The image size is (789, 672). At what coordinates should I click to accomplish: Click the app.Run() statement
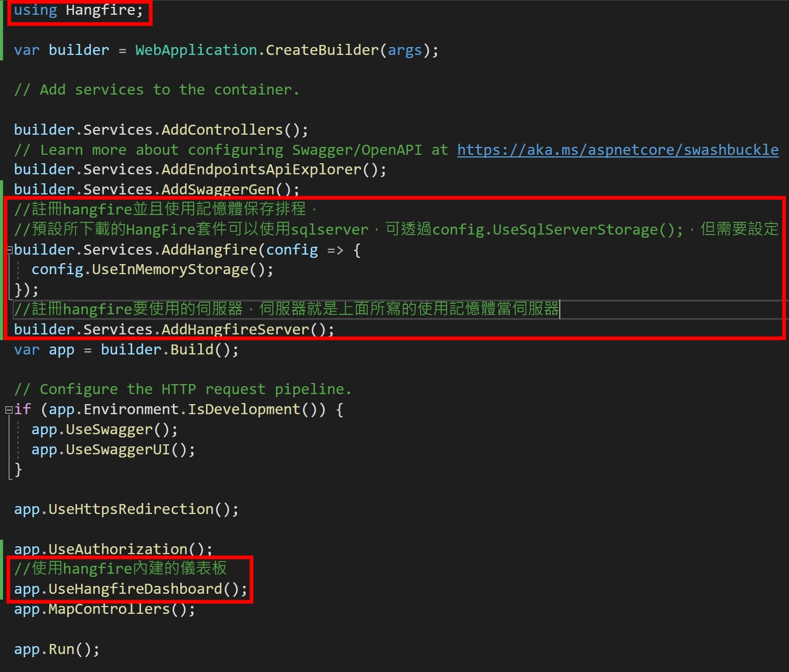[x=57, y=649]
